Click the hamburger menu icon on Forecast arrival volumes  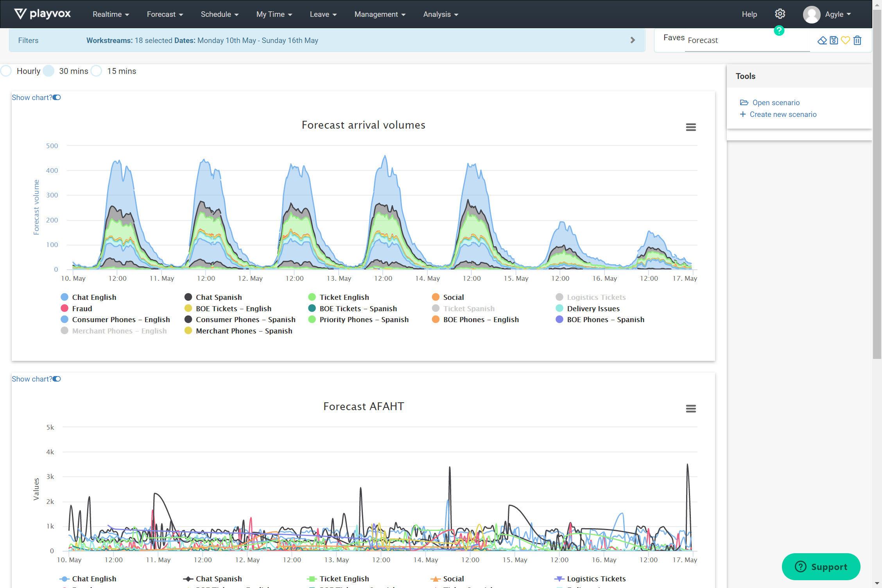[691, 127]
